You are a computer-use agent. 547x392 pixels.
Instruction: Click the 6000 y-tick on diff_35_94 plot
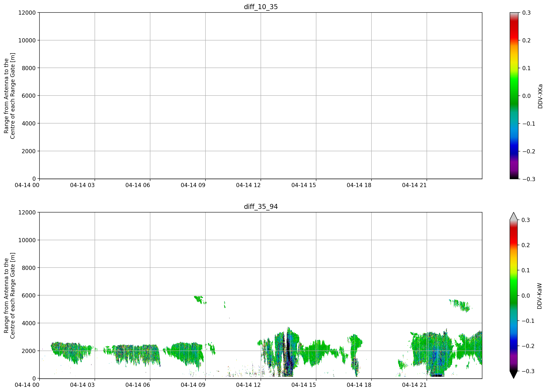pyautogui.click(x=29, y=295)
